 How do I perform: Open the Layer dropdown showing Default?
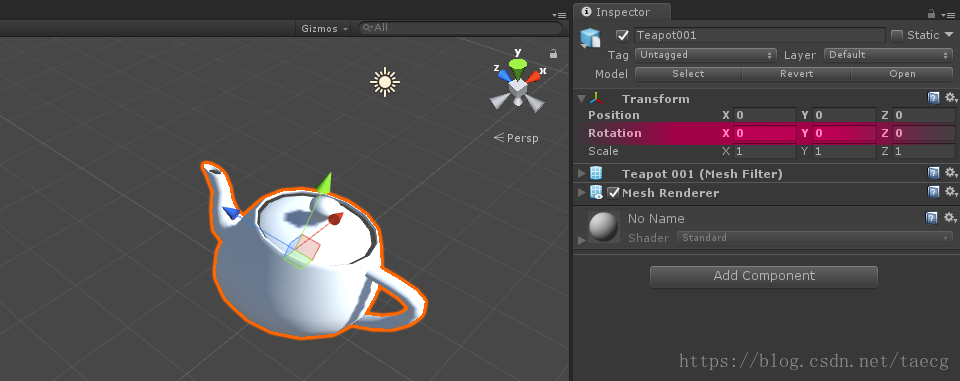pos(889,55)
